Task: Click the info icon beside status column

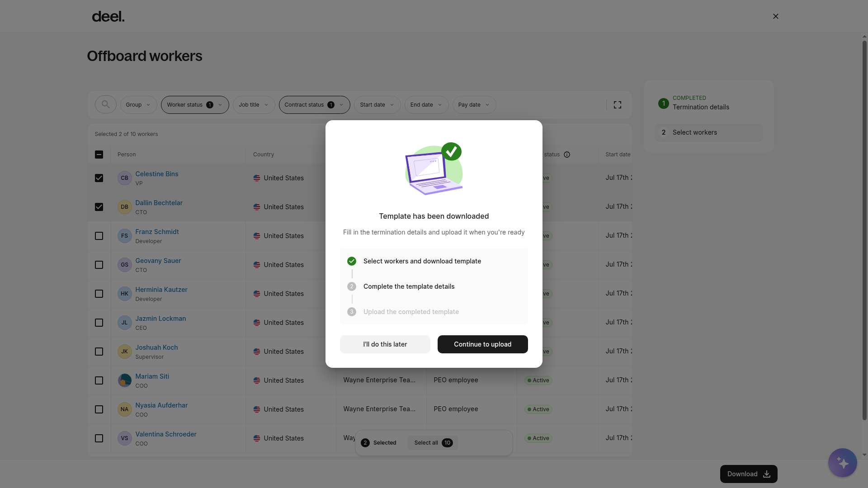Action: click(567, 155)
